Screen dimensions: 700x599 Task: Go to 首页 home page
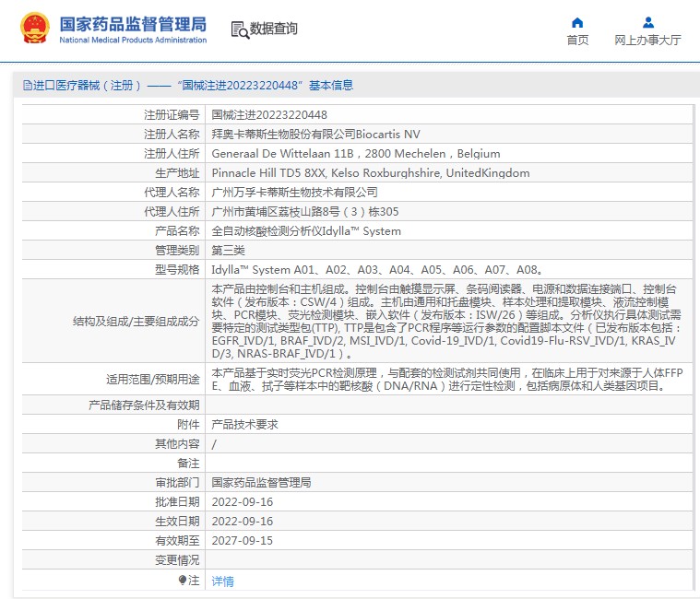click(x=577, y=41)
